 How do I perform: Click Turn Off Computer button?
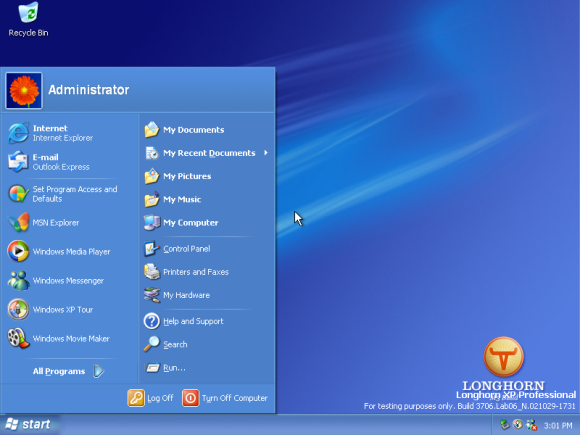pyautogui.click(x=225, y=398)
